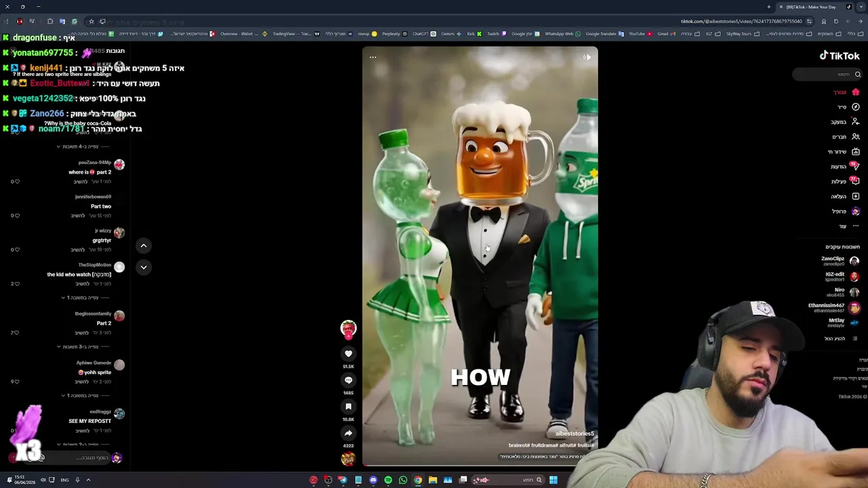Open the WhatsApp Web bookmark
Viewport: 868px width, 488px height.
[563, 34]
